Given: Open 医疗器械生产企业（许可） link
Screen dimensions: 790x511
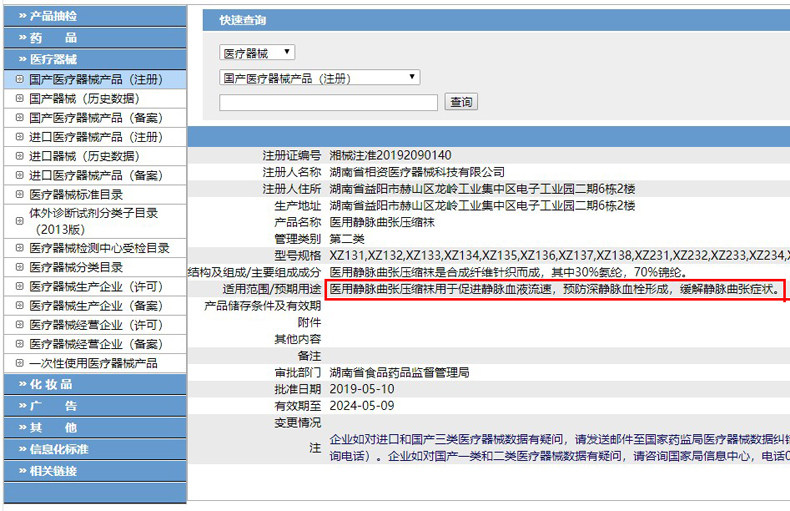Looking at the screenshot, I should pos(96,286).
